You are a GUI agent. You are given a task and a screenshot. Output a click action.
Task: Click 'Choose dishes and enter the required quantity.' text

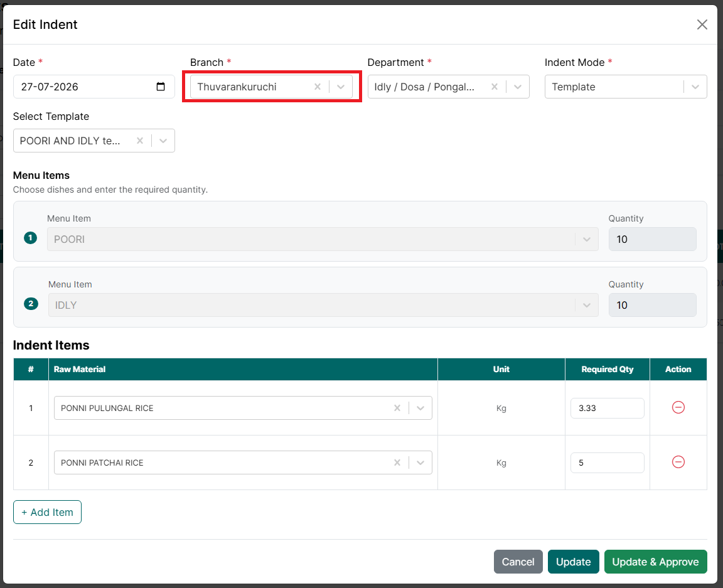110,190
